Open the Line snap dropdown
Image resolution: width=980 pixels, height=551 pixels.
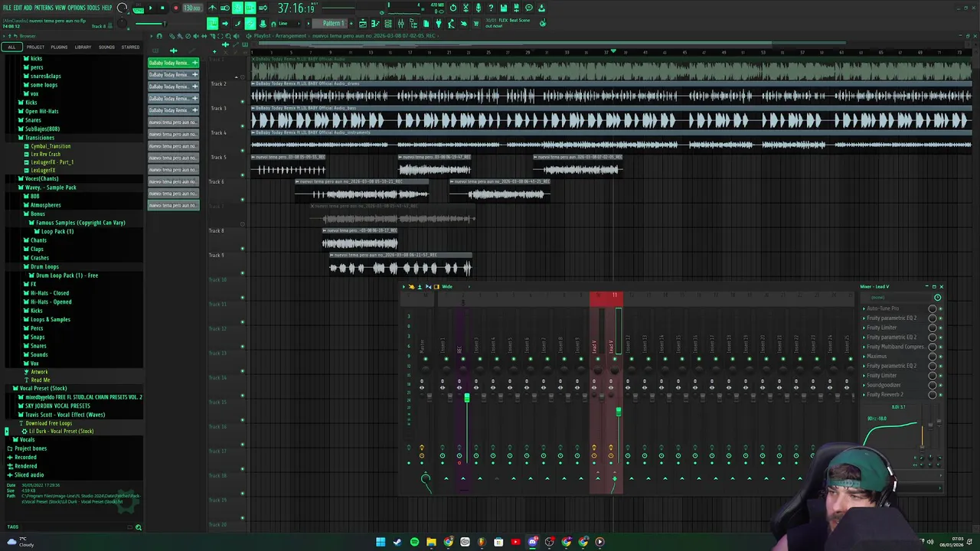(x=288, y=24)
